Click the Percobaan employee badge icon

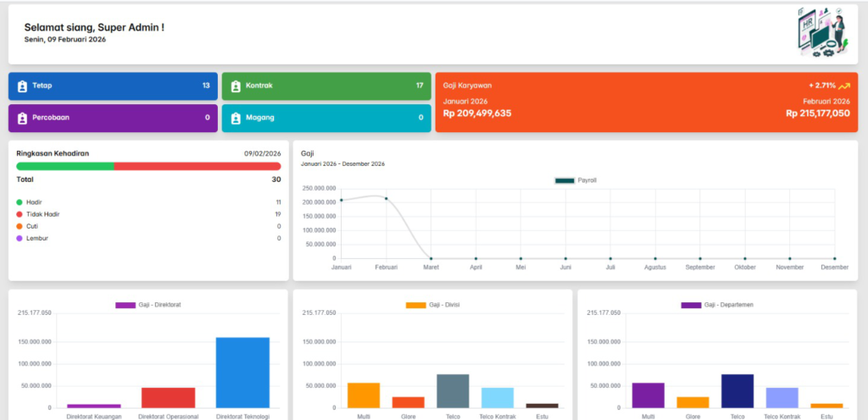point(23,118)
